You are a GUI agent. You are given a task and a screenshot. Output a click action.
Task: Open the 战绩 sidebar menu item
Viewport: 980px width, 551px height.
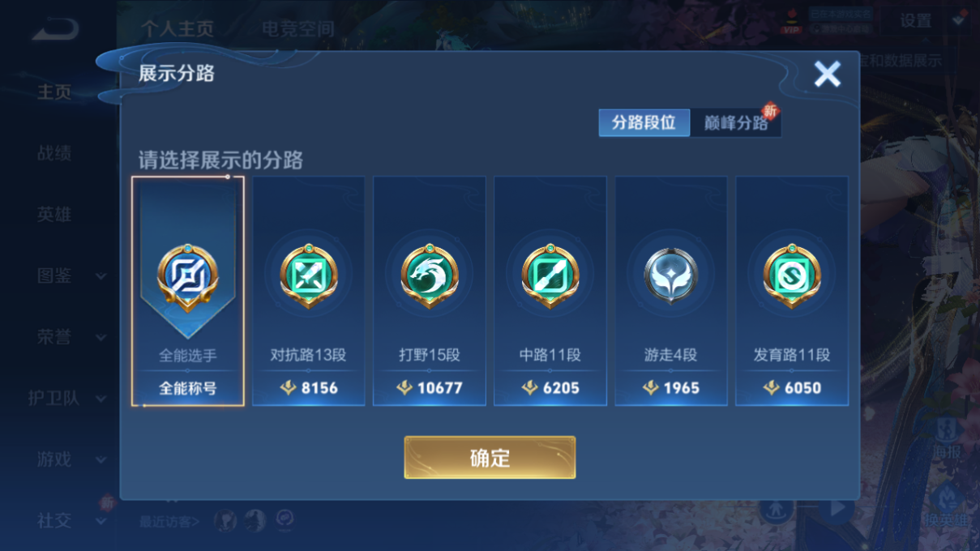tap(54, 153)
